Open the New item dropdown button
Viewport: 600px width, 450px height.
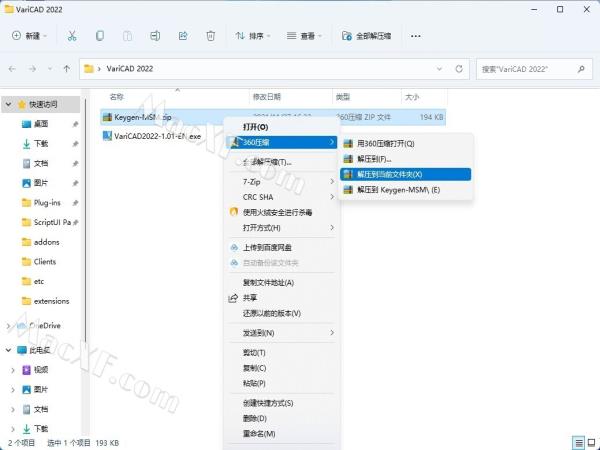29,36
